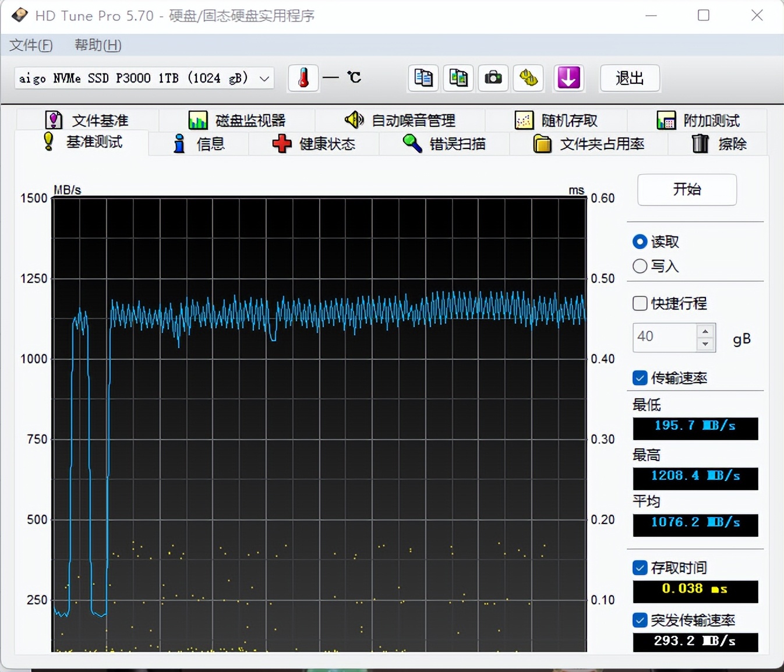Switch to the 磁盘监视器 tab
The image size is (784, 672).
tap(237, 120)
